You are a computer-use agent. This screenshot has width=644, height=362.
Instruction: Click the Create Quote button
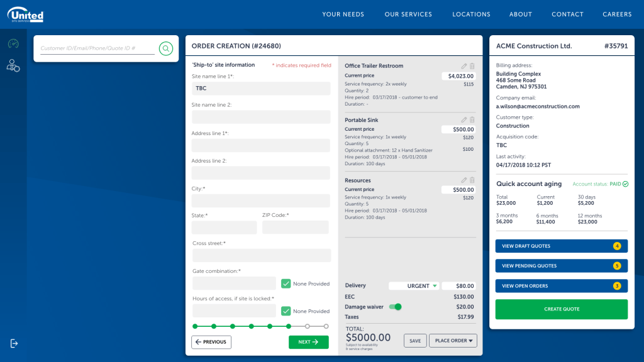click(x=561, y=309)
